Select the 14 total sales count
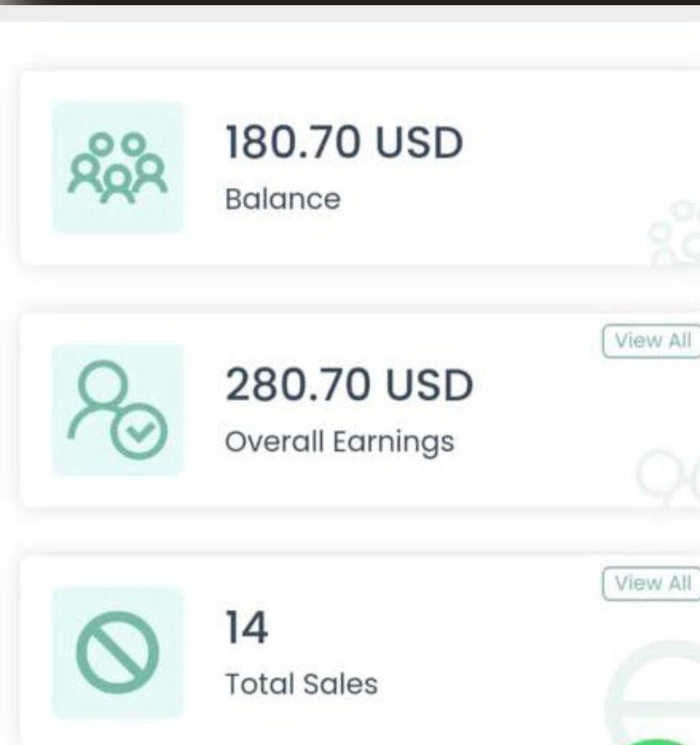The width and height of the screenshot is (700, 745). pos(247,628)
